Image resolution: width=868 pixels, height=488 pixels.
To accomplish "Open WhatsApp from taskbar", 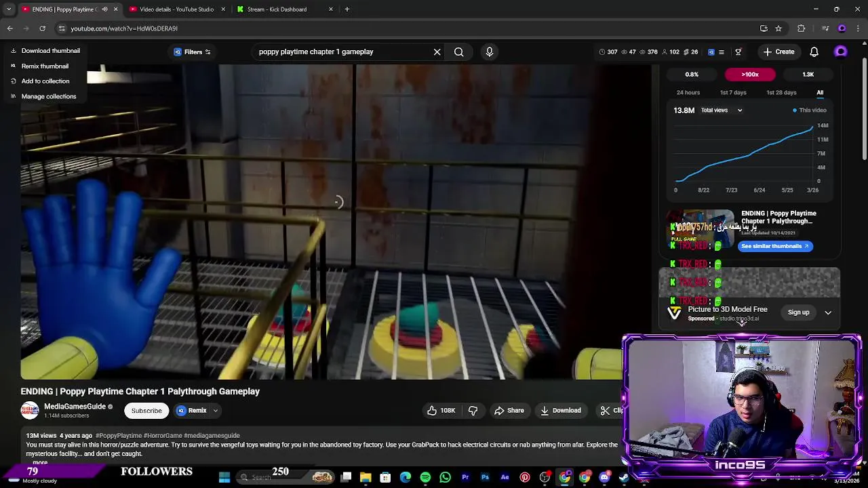I will [x=445, y=477].
